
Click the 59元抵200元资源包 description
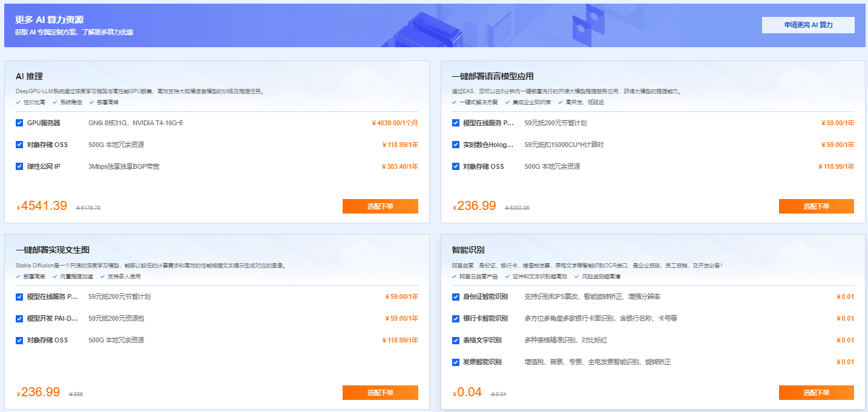click(117, 319)
